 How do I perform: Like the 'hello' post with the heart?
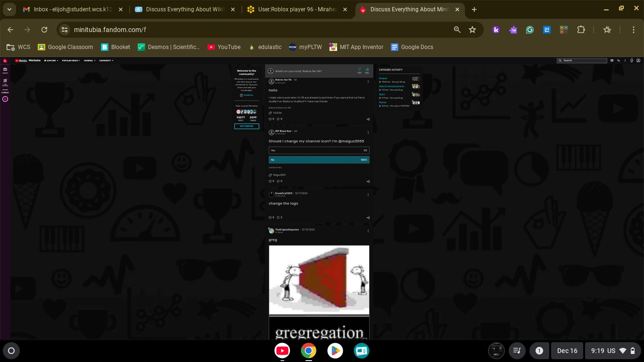[x=271, y=119]
